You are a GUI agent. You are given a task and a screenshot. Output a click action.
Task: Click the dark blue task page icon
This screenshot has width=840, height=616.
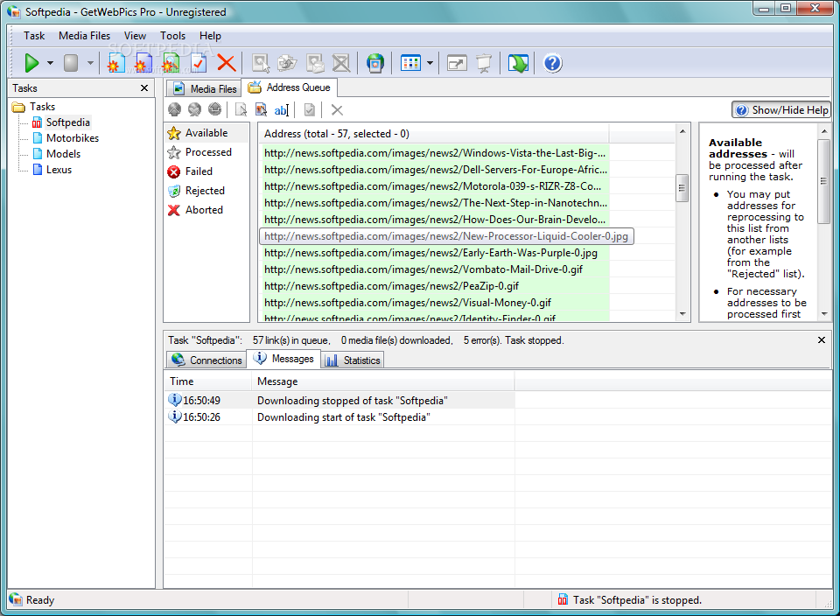click(x=143, y=63)
